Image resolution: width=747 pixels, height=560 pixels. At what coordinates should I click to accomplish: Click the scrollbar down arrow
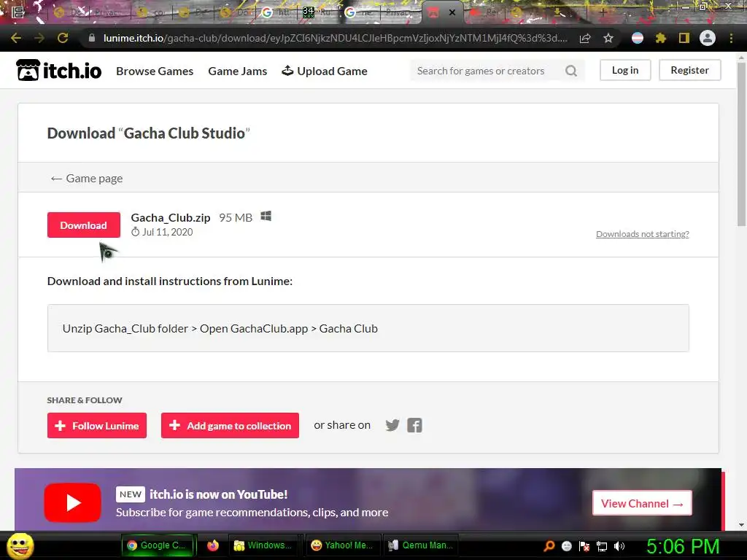tap(741, 525)
